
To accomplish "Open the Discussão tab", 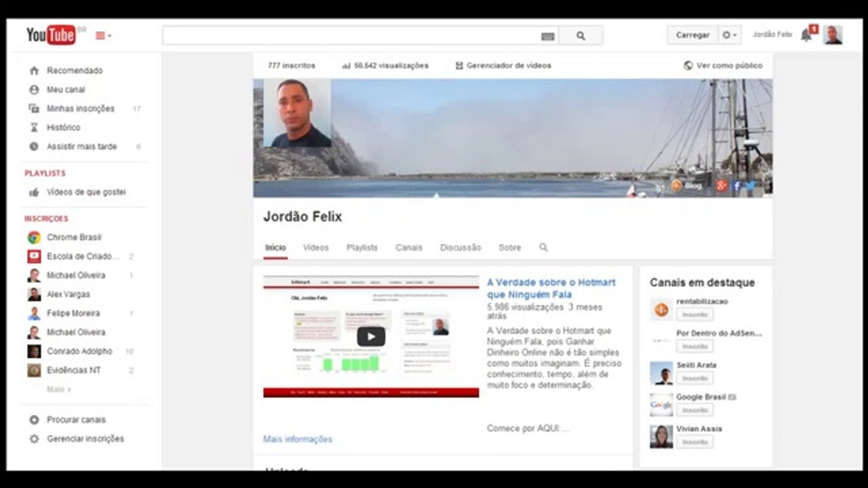I will coord(460,248).
